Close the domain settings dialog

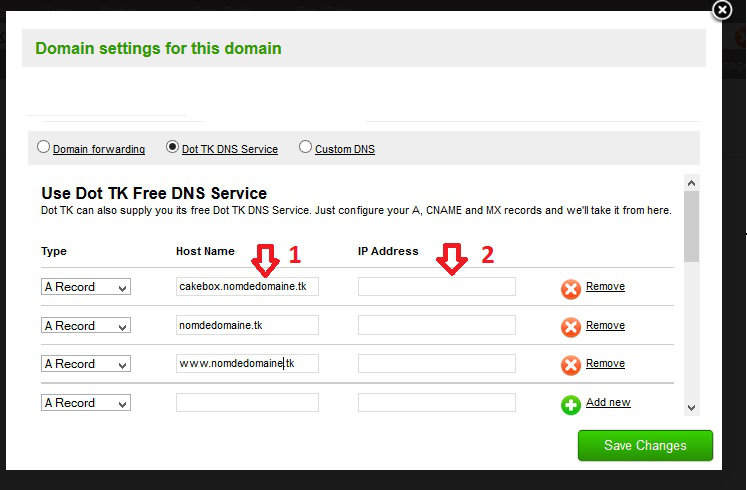(x=722, y=10)
